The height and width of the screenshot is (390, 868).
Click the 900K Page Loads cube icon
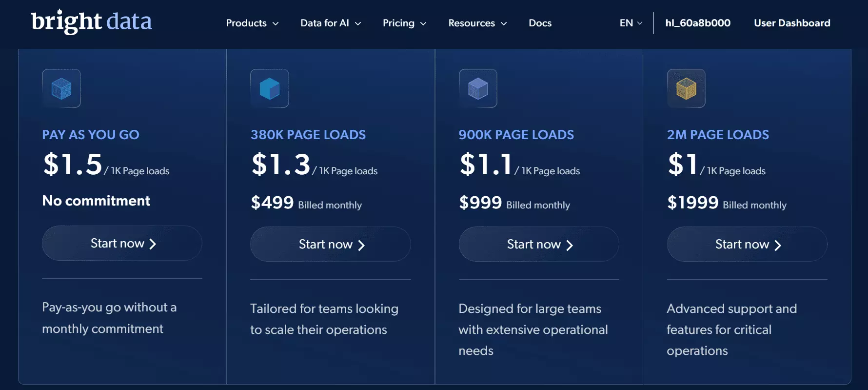[x=478, y=88]
